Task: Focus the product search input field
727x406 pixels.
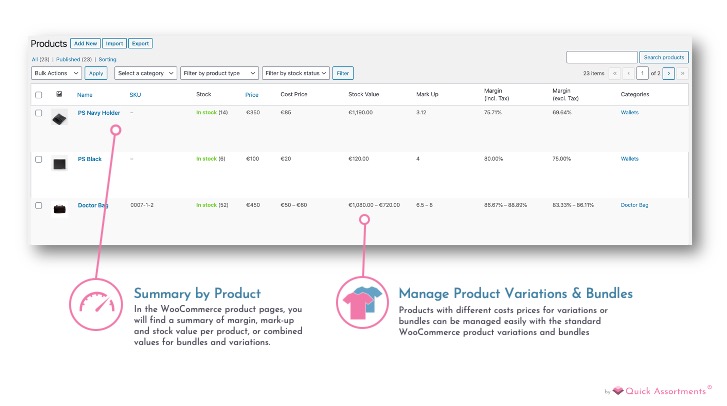Action: [x=601, y=57]
